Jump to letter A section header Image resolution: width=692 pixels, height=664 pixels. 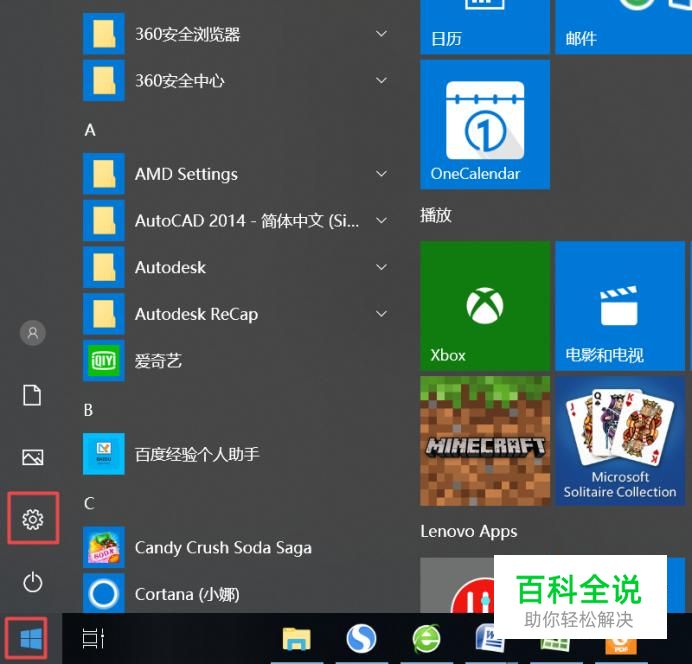tap(90, 130)
